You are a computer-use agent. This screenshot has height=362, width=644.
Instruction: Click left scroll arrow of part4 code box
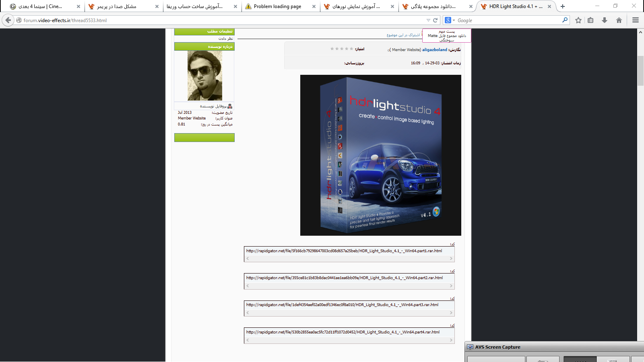point(248,340)
